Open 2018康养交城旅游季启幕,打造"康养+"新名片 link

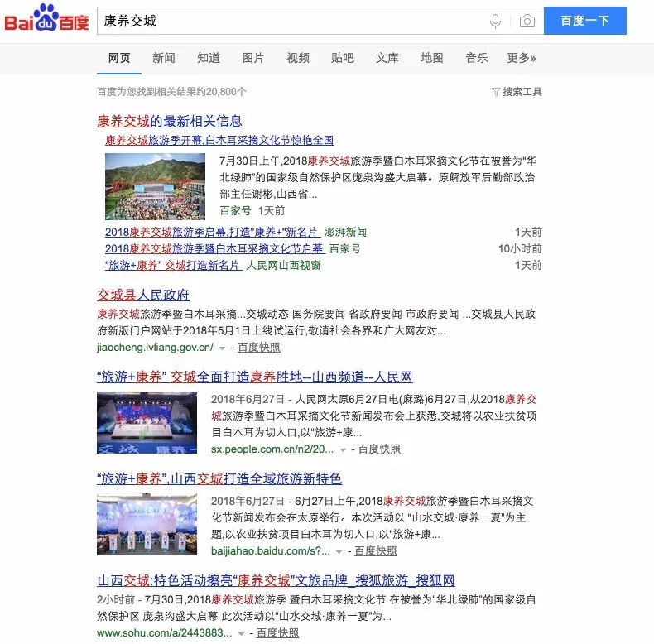[211, 232]
